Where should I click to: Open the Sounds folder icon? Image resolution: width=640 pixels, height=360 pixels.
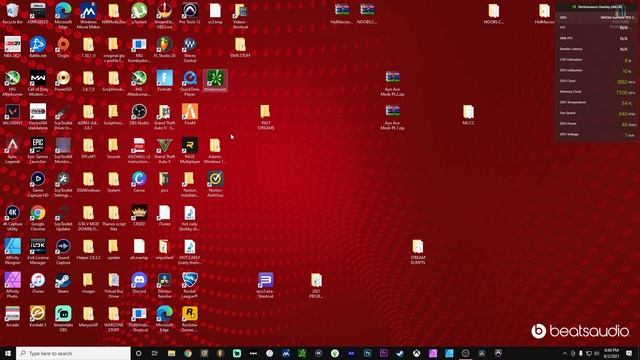click(x=113, y=148)
